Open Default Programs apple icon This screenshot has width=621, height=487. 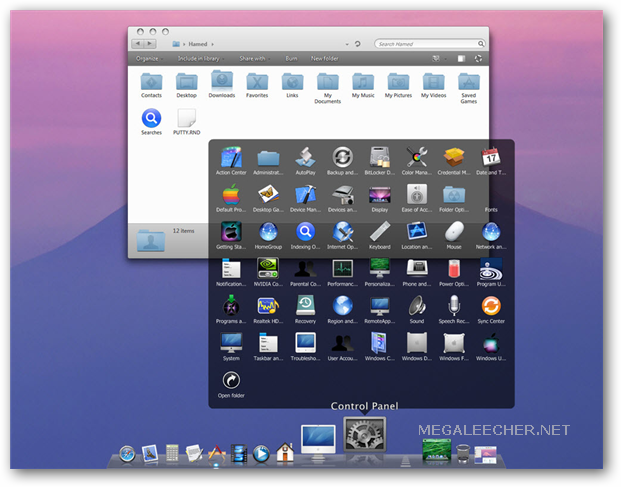tap(231, 195)
